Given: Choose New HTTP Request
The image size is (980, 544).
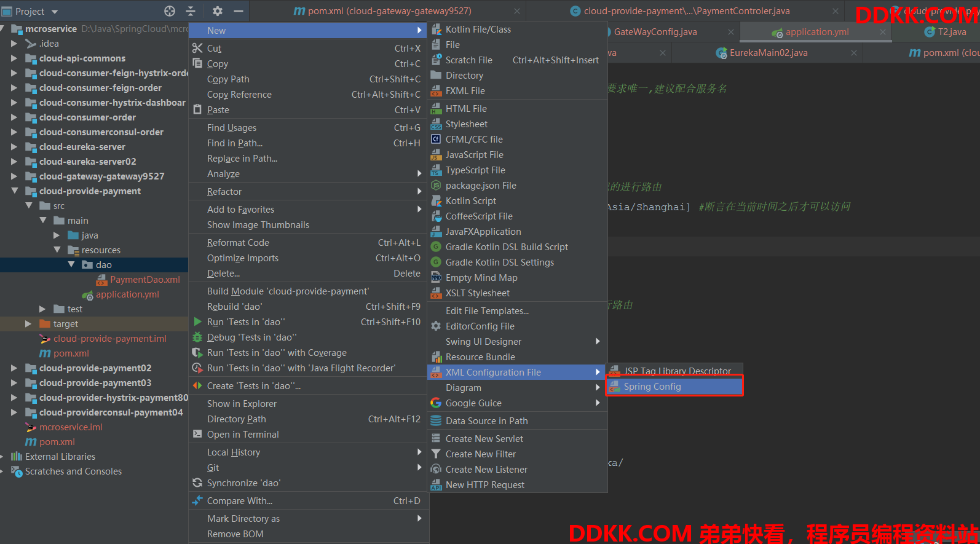Looking at the screenshot, I should point(516,484).
